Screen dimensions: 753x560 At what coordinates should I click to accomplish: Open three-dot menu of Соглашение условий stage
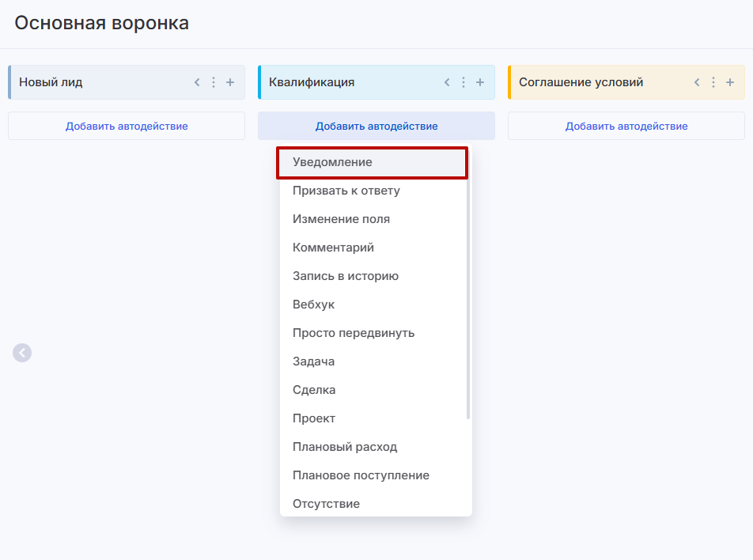[713, 82]
